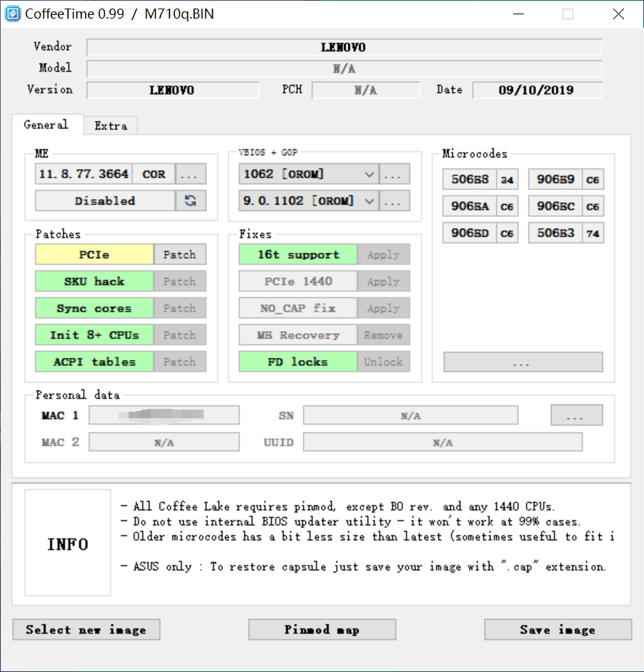This screenshot has width=644, height=672.
Task: Click the PCH field
Action: click(365, 90)
